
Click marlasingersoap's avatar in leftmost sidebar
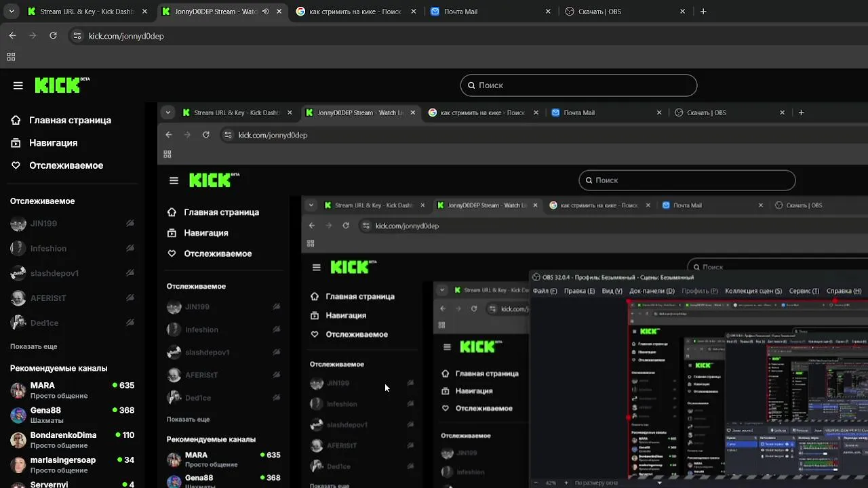(x=18, y=465)
